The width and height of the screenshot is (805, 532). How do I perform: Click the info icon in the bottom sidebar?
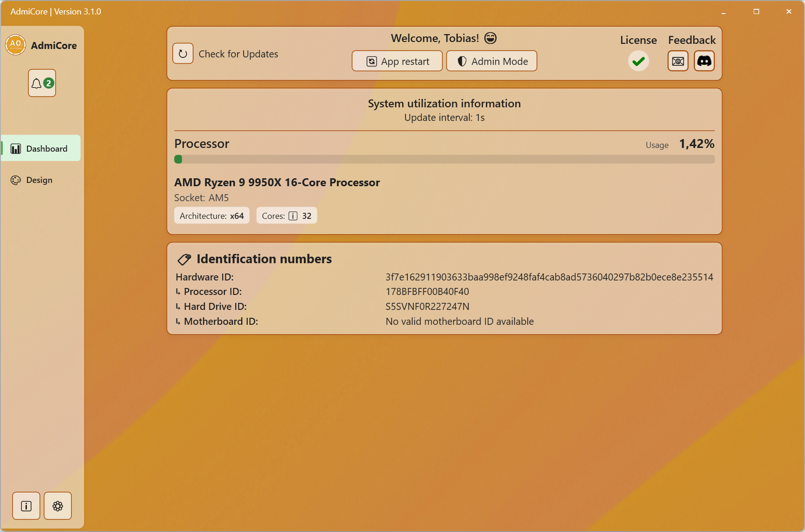click(x=26, y=505)
